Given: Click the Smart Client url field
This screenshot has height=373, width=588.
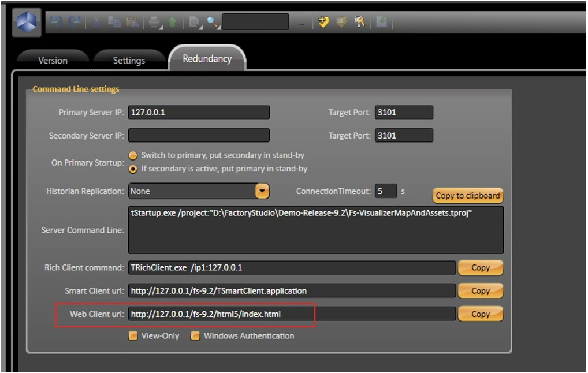Looking at the screenshot, I should (292, 291).
